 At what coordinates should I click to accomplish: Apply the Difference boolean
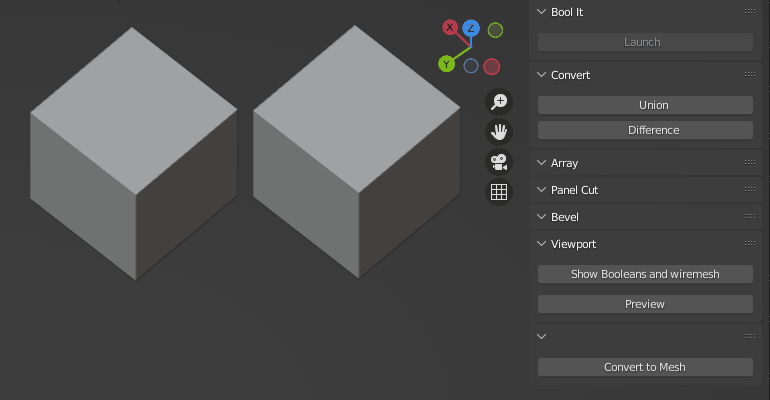pyautogui.click(x=645, y=130)
